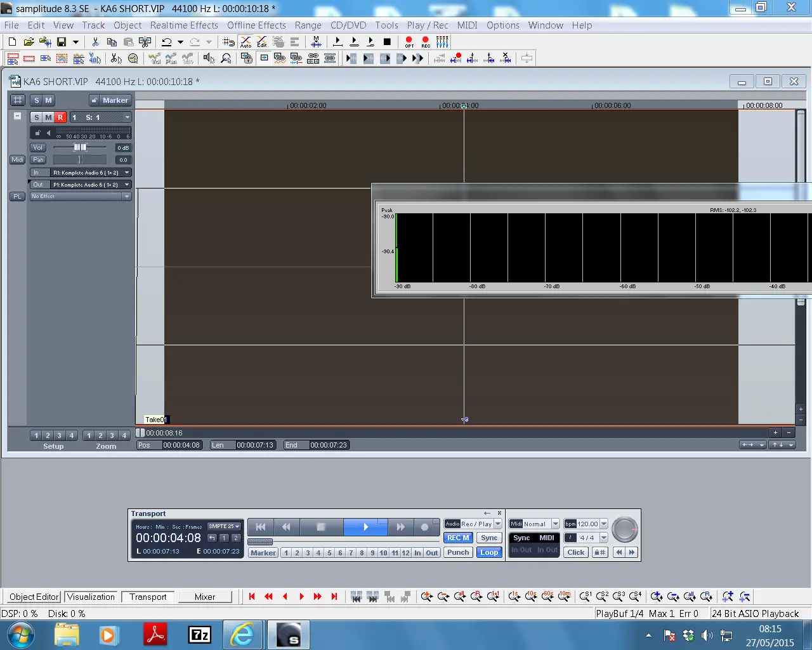
Task: Click the New project icon
Action: coord(12,42)
